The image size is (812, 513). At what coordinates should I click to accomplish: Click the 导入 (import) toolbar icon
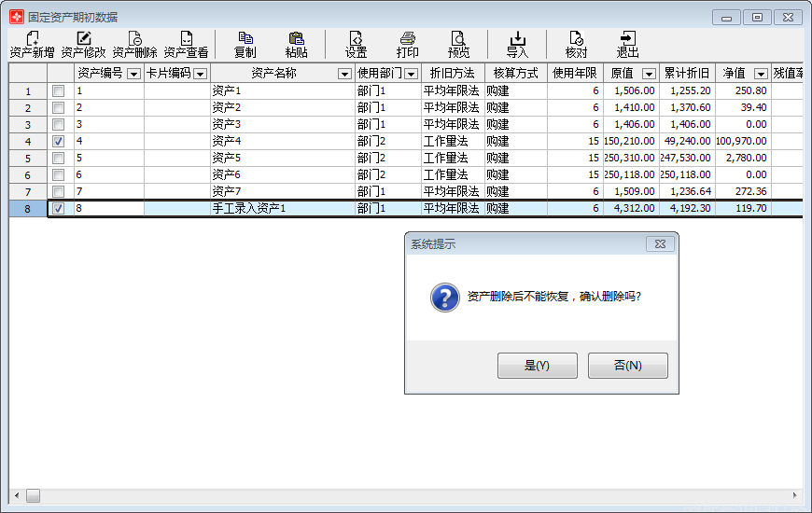point(517,44)
